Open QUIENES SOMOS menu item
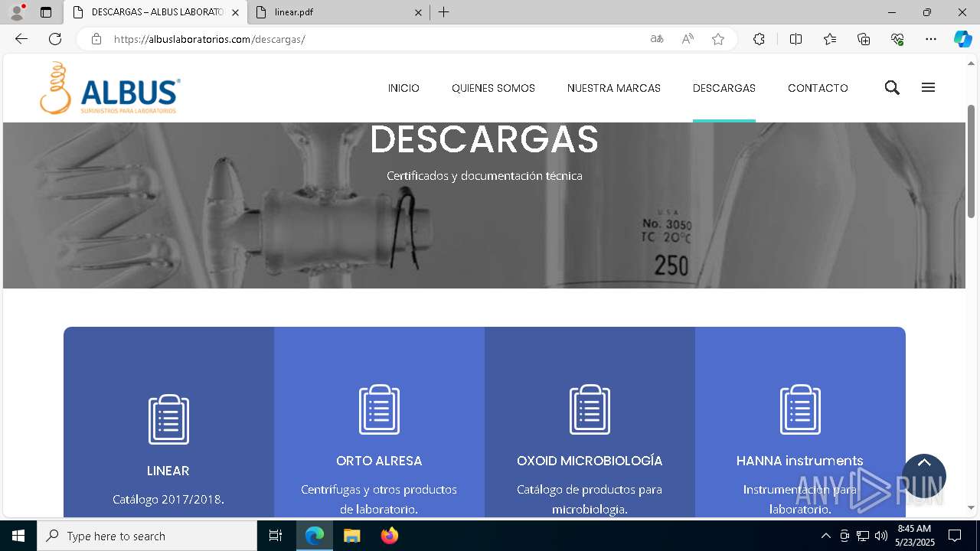Screen dimensions: 980x551 pos(493,88)
